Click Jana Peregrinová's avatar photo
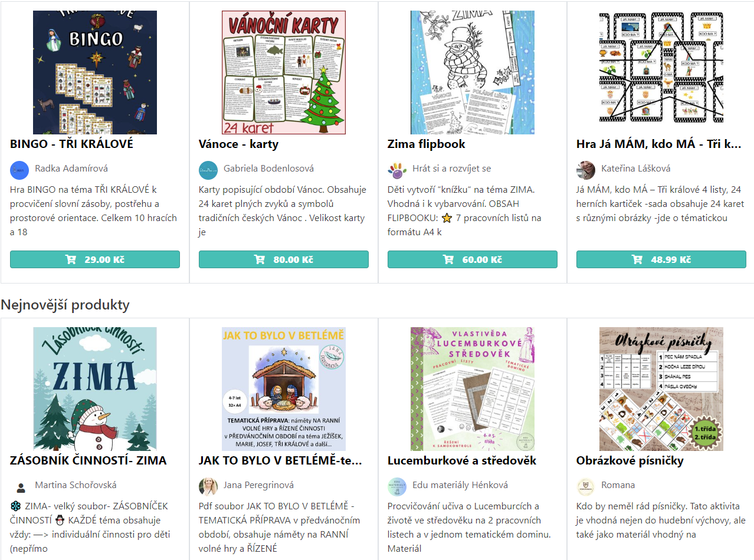754x560 pixels. coord(208,487)
